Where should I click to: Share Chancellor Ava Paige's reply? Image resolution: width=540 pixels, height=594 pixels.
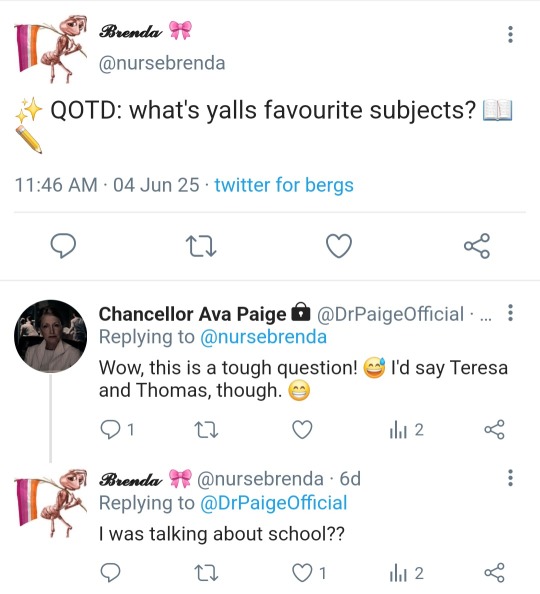[x=495, y=430]
